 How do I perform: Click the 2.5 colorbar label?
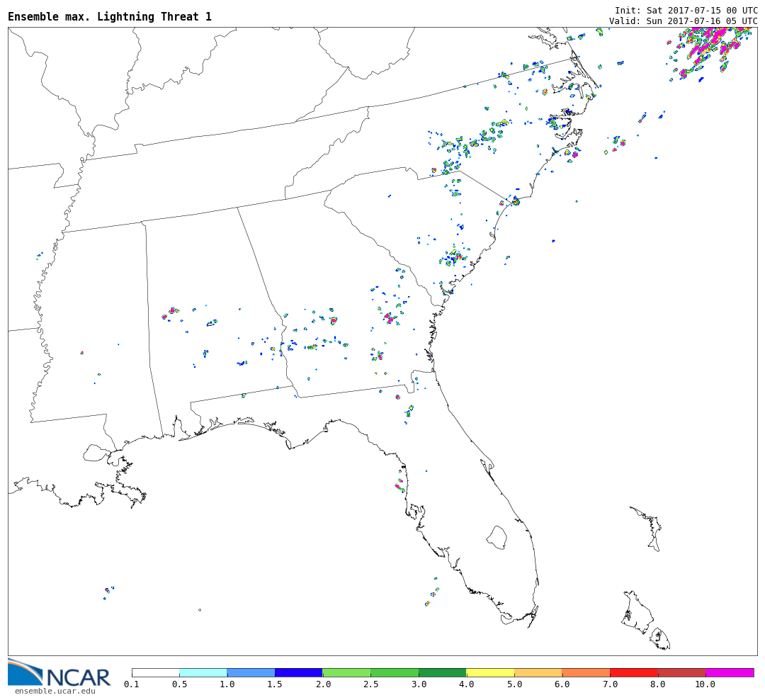[x=370, y=684]
